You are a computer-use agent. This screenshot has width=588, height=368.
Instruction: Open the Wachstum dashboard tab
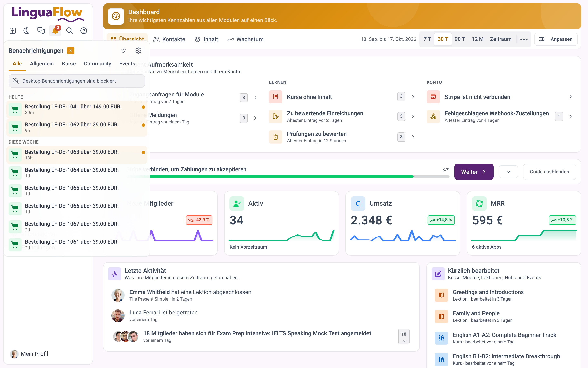coord(246,39)
